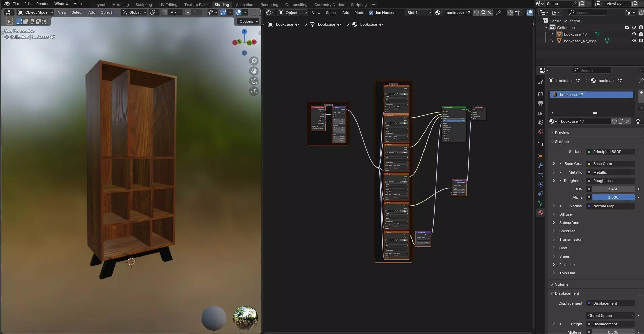This screenshot has height=334, width=644.
Task: Open the Object Constraints properties tab
Action: click(x=541, y=194)
